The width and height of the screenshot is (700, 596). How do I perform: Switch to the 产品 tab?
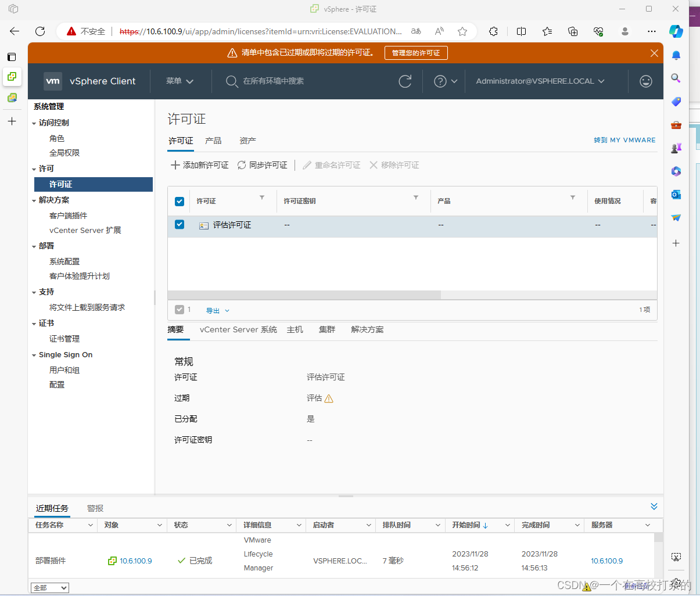tap(213, 141)
